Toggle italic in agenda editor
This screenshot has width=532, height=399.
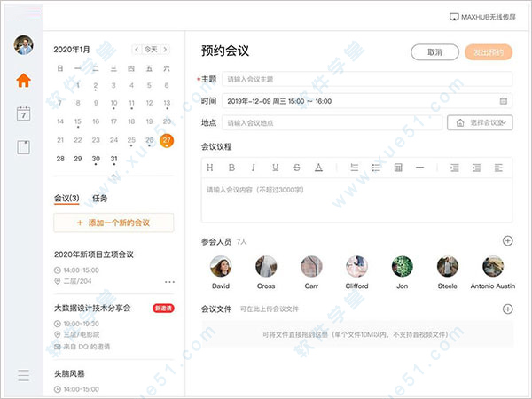[253, 168]
